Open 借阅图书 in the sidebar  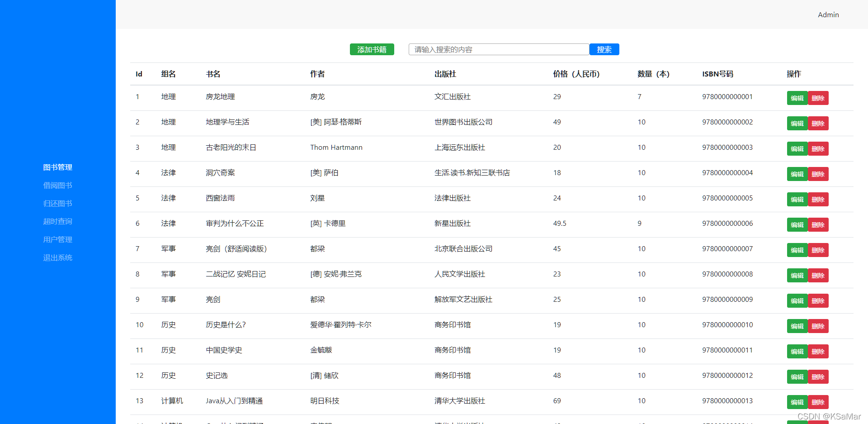click(x=58, y=185)
